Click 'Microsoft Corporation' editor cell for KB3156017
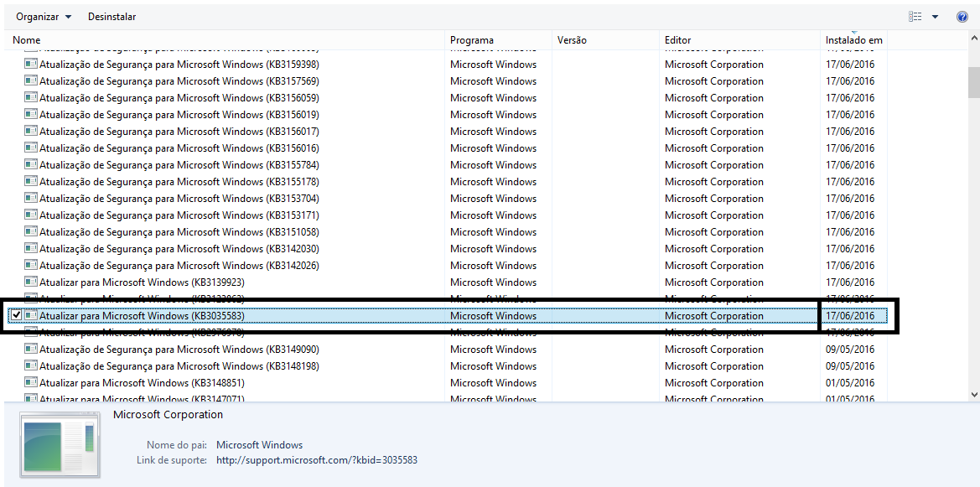Image resolution: width=980 pixels, height=487 pixels. (x=713, y=132)
